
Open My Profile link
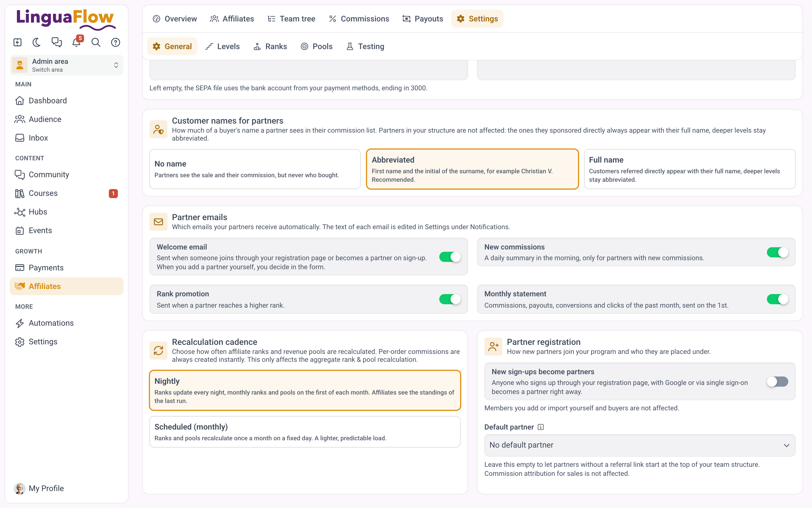(x=67, y=489)
